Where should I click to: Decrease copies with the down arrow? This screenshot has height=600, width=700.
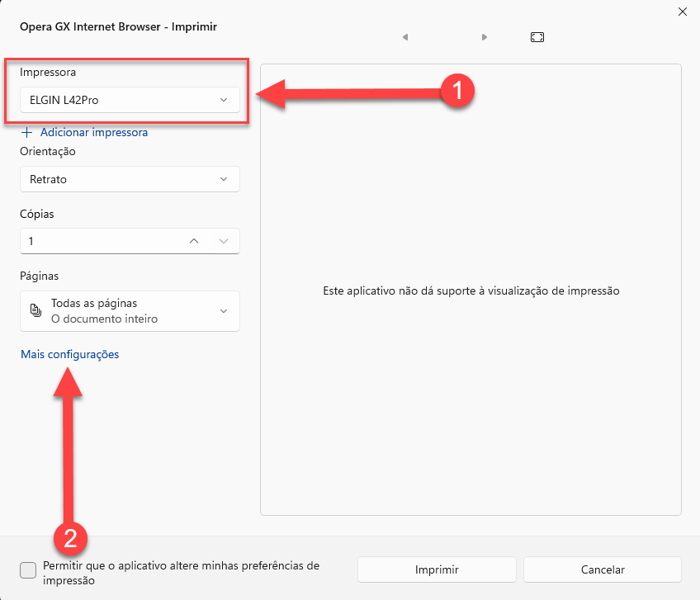pyautogui.click(x=224, y=241)
